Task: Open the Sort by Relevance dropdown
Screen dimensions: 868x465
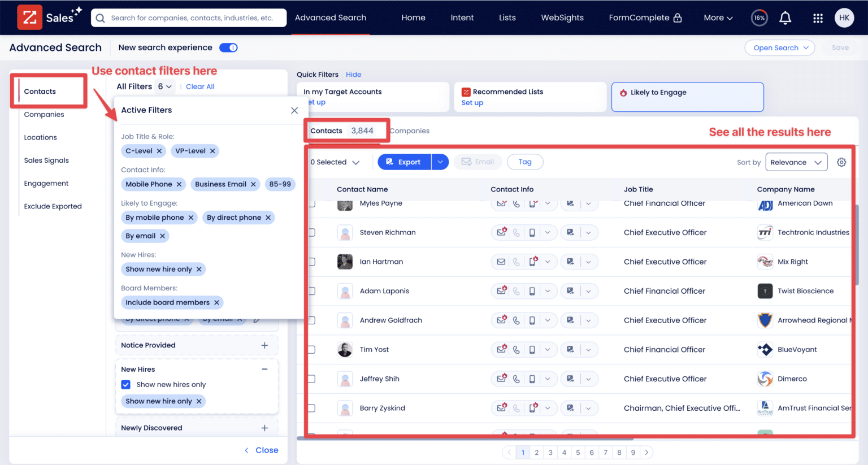Action: (796, 162)
